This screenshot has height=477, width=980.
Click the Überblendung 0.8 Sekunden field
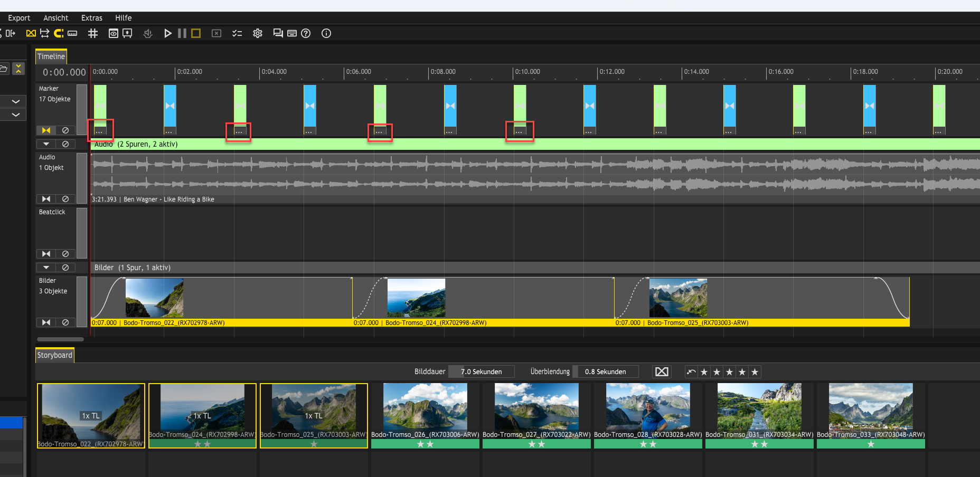coord(606,371)
